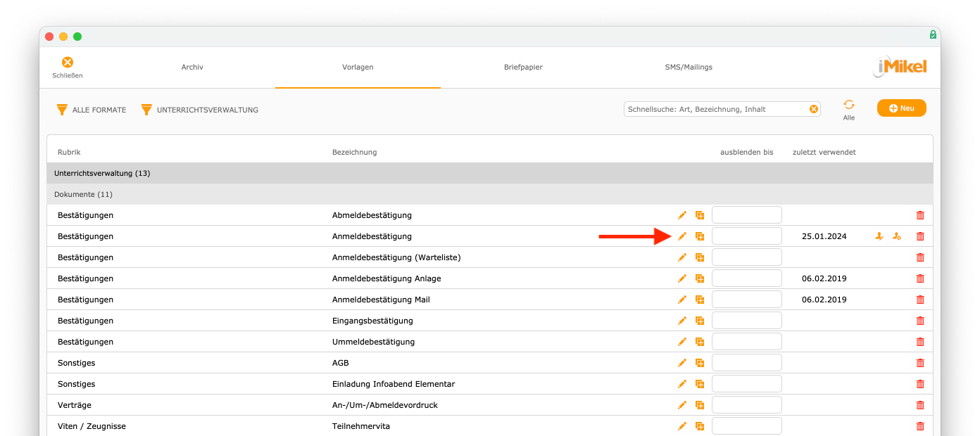Click ausblenden bis field for Abmeldebestätigung
Screen dimensions: 980x436
tap(747, 215)
